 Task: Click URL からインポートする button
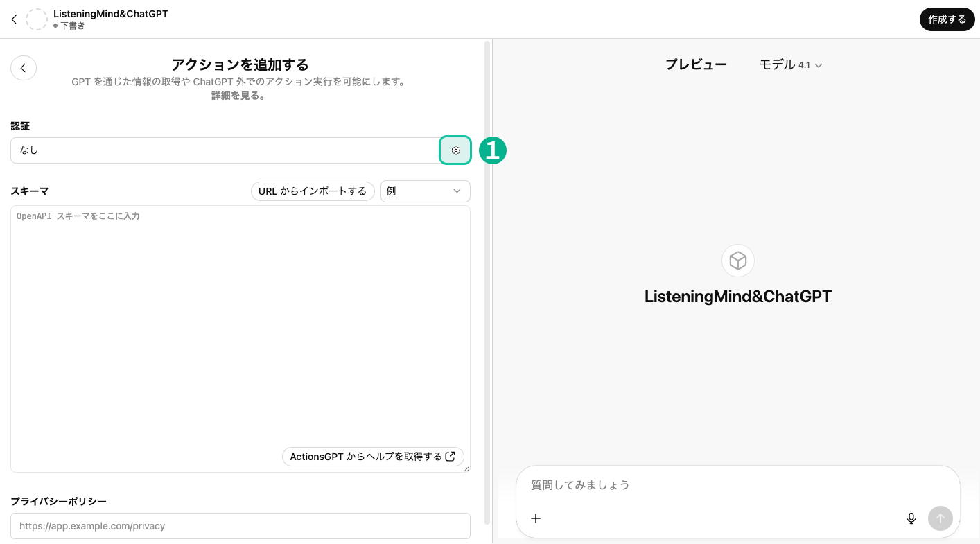(313, 191)
